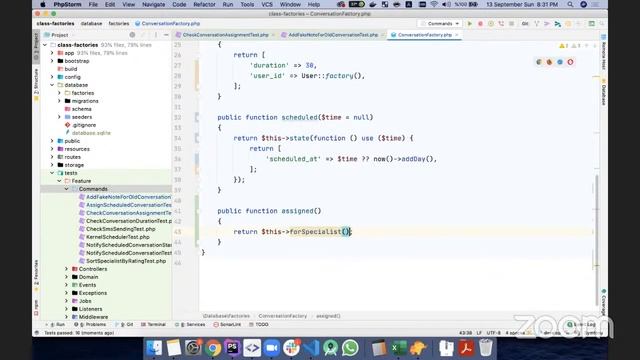Expand the app folder
Screen dimensions: 640x360
tap(52, 53)
